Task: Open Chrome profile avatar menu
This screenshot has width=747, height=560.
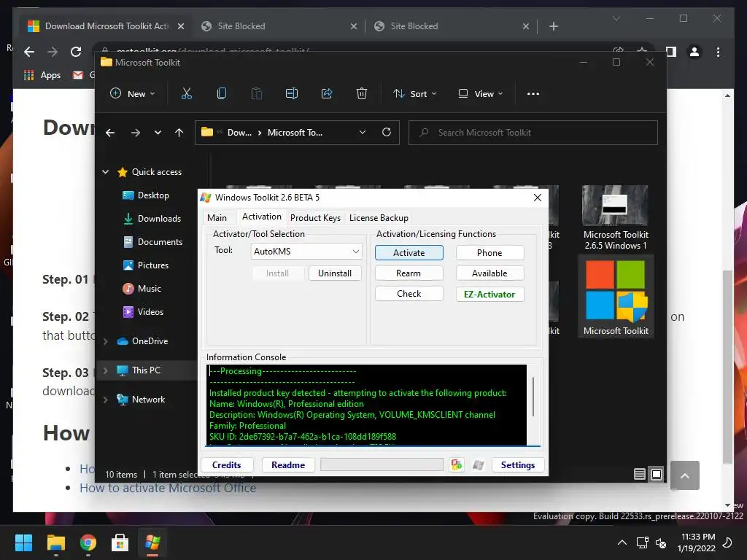Action: [694, 52]
